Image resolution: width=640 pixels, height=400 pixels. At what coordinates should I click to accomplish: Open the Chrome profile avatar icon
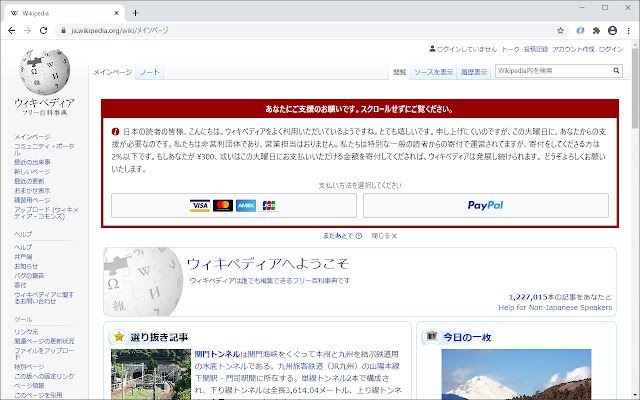coord(612,31)
